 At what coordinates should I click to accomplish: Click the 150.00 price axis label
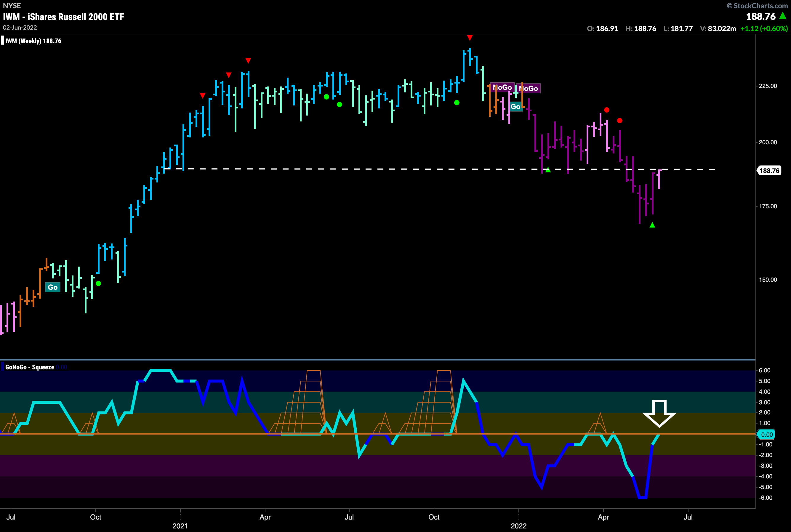(x=768, y=280)
